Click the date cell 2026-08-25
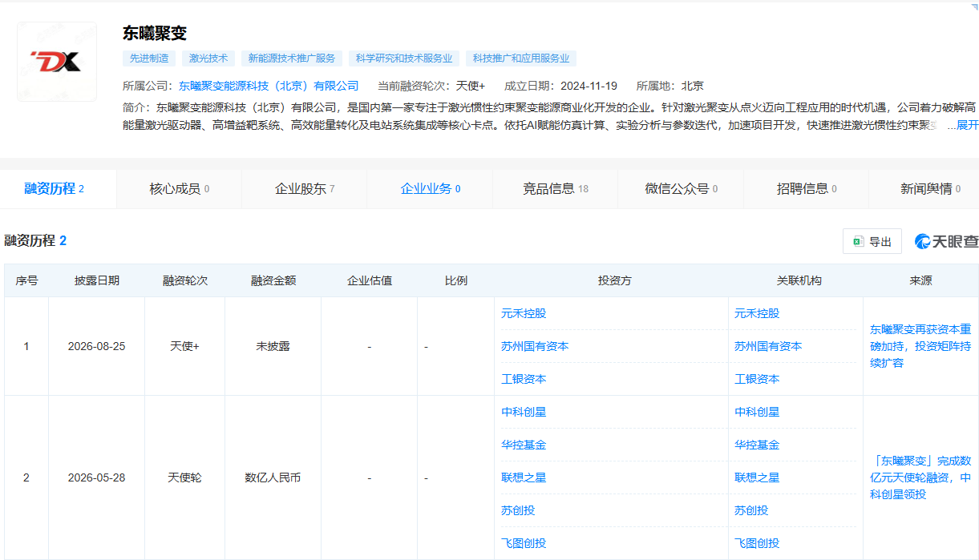This screenshot has height=560, width=979. [x=97, y=346]
